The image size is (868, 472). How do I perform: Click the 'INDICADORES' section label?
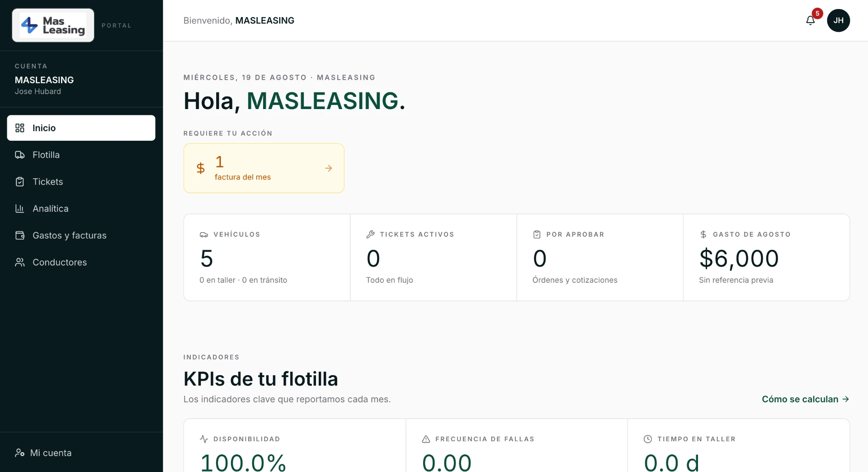(211, 357)
